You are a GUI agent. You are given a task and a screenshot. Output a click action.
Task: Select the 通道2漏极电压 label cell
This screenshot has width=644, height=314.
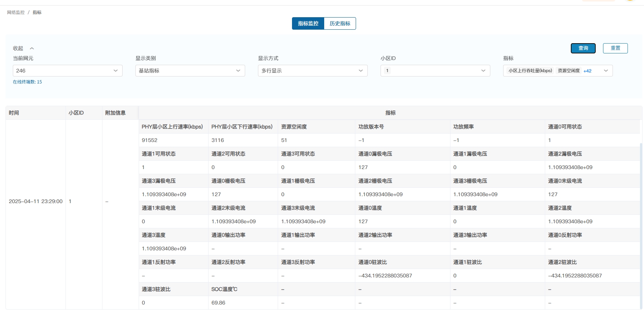(592, 154)
